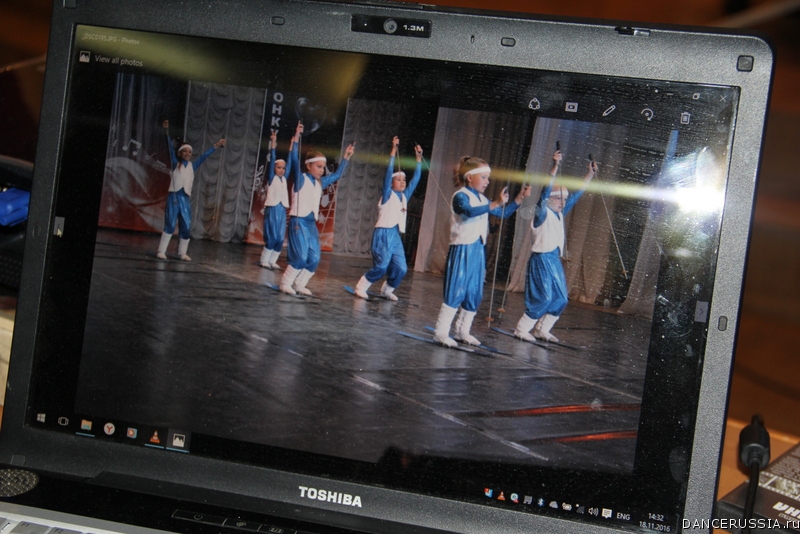The image size is (800, 534).
Task: Click the magnifier-style tray icon
Action: [x=514, y=497]
